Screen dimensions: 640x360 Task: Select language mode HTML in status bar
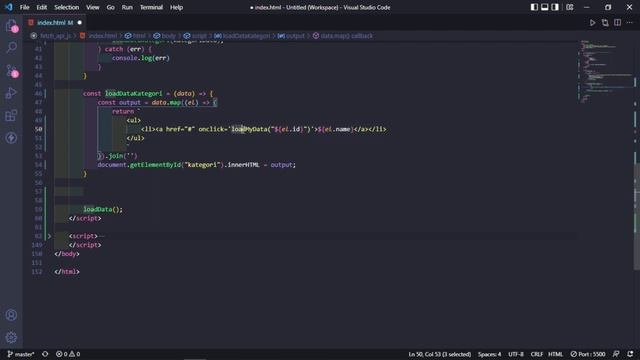click(x=556, y=354)
